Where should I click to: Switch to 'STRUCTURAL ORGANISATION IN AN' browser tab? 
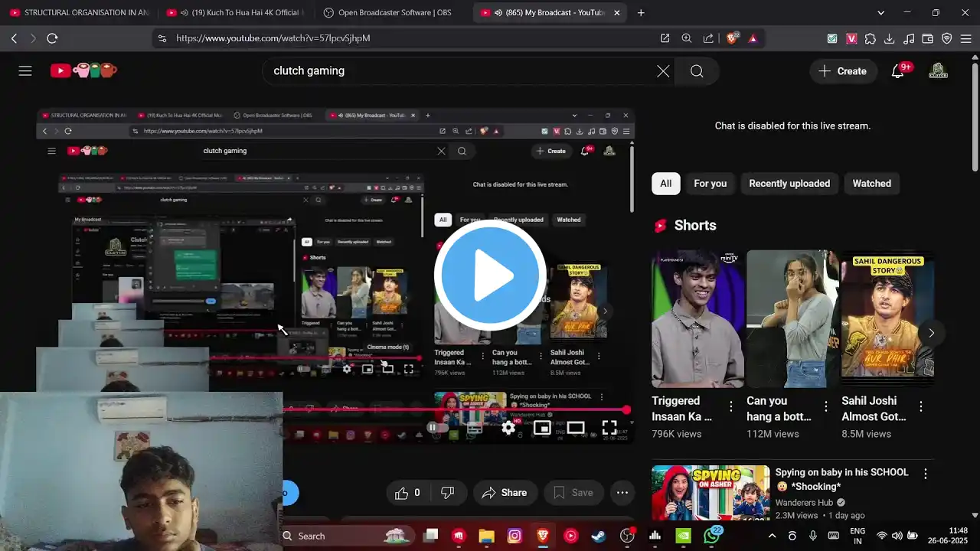pyautogui.click(x=80, y=13)
